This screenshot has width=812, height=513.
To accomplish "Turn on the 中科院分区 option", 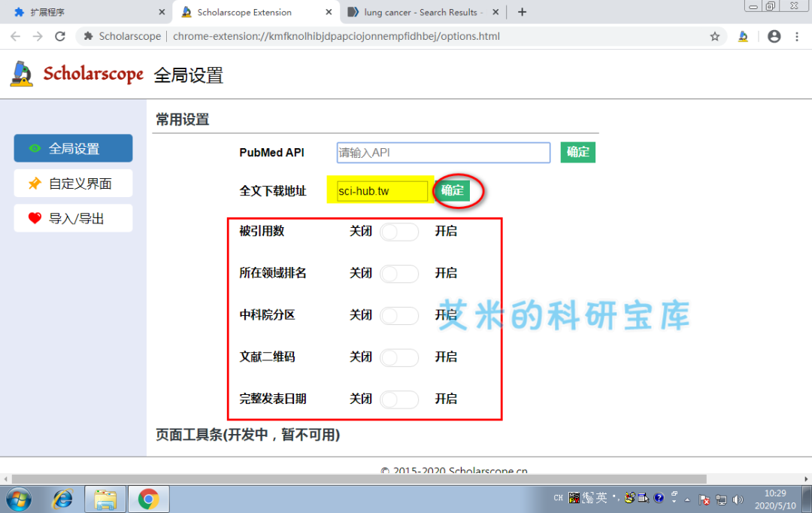I will (x=399, y=315).
